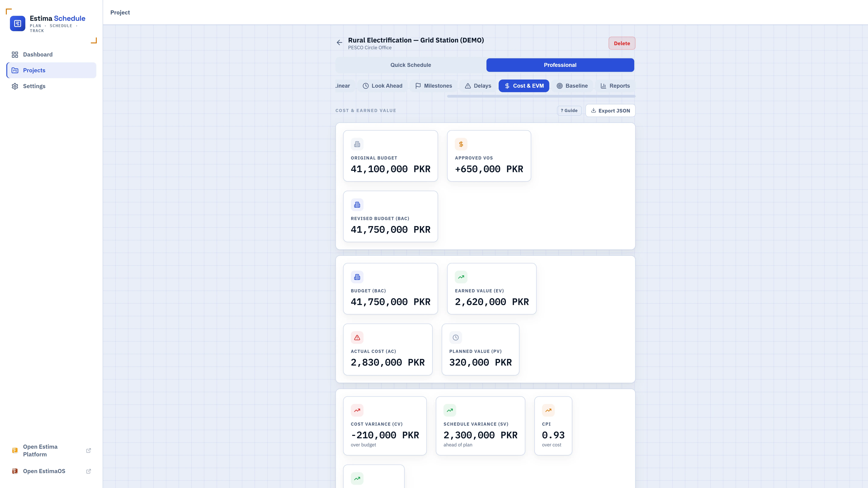Click the Original Budget building icon
Viewport: 868px width, 488px height.
click(x=357, y=144)
